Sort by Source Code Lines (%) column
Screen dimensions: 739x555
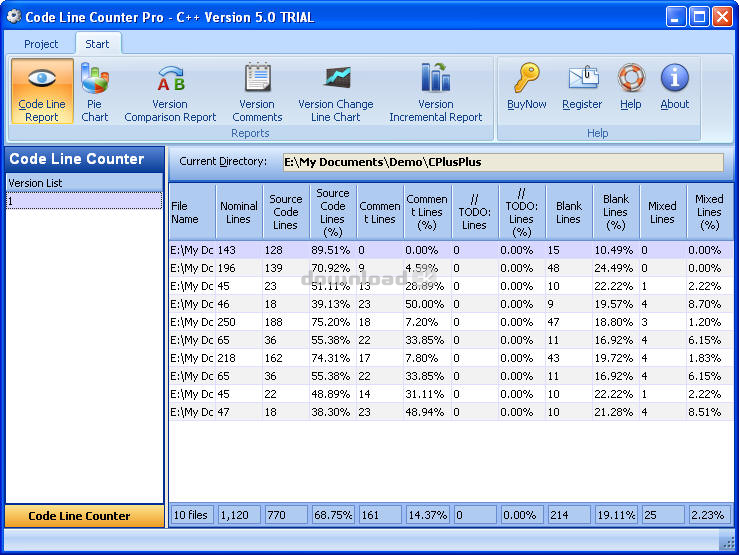(x=332, y=212)
